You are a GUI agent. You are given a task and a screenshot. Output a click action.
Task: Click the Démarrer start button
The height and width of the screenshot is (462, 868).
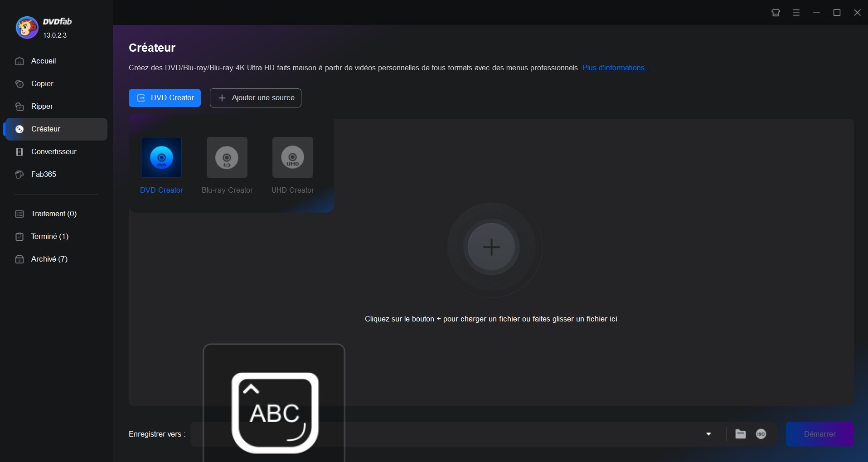(x=820, y=434)
